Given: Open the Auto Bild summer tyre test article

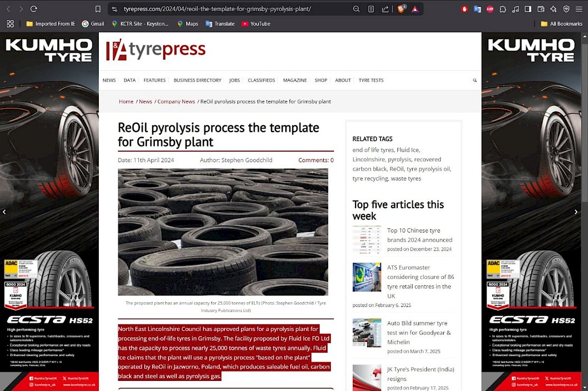Looking at the screenshot, I should point(419,332).
